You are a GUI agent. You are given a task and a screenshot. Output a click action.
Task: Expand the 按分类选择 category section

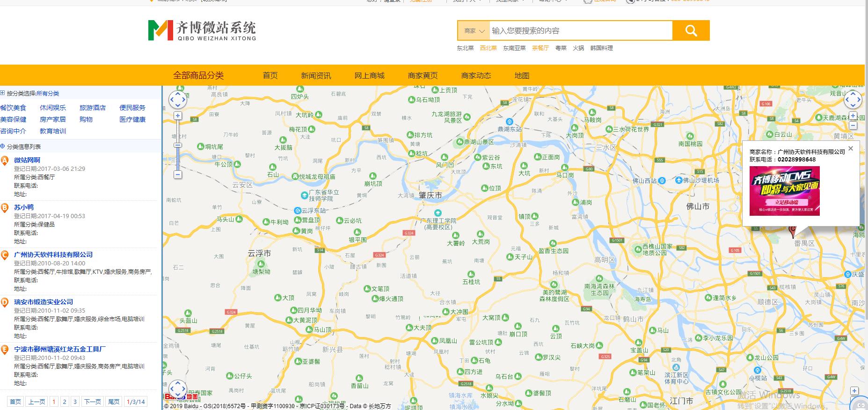[x=3, y=93]
